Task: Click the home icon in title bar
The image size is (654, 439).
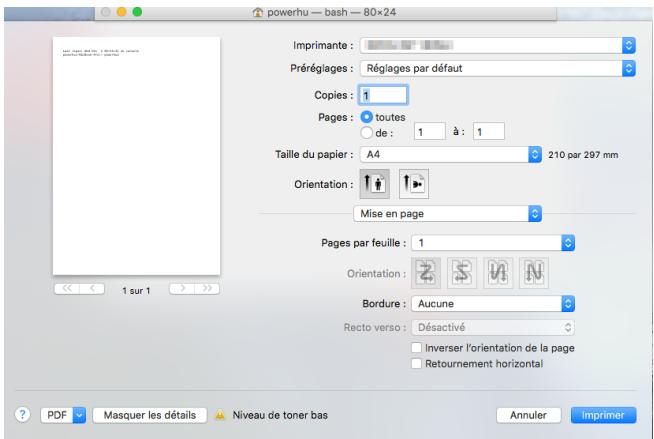Action: tap(258, 13)
